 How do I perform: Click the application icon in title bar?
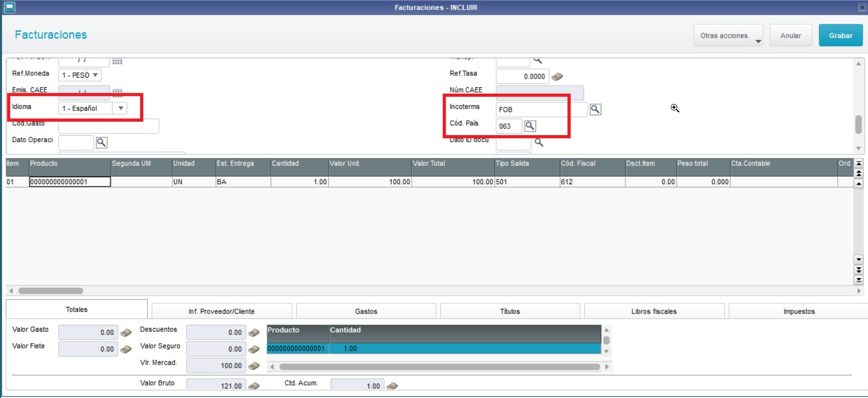tap(10, 8)
